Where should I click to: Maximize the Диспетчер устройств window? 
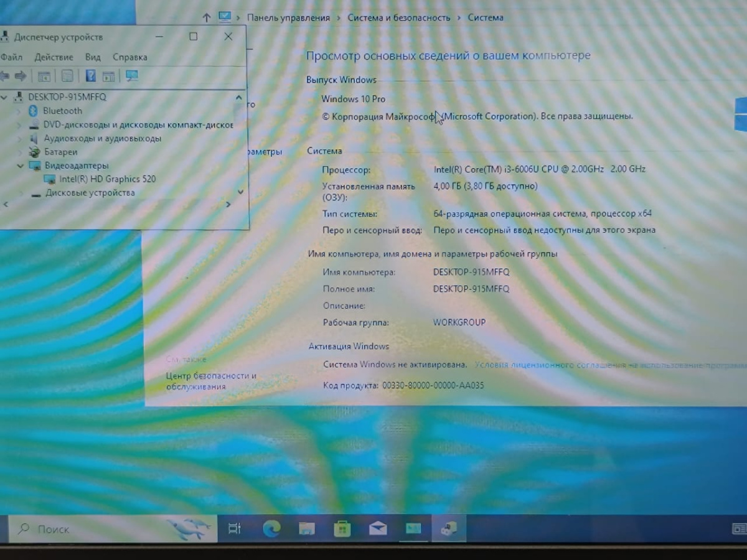(x=194, y=37)
